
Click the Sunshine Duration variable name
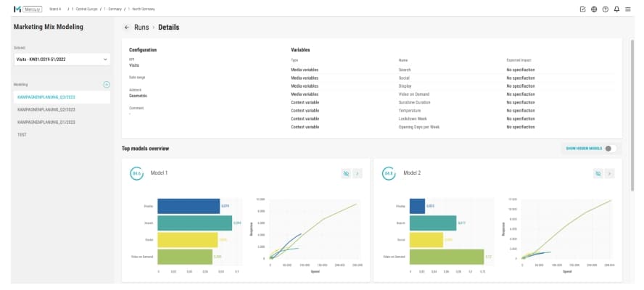414,103
